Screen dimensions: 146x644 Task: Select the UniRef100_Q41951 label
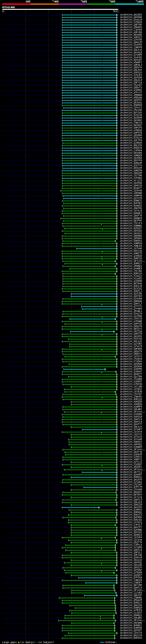[131, 337]
